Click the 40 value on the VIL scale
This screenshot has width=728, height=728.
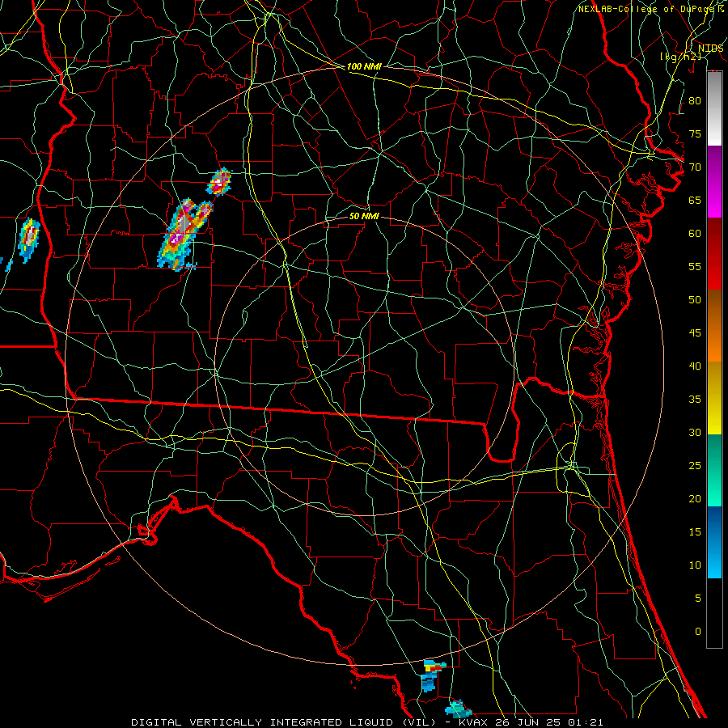695,366
